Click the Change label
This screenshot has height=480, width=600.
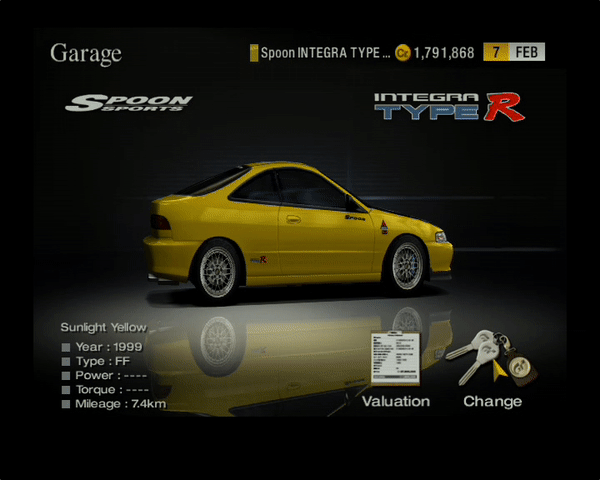tap(492, 402)
